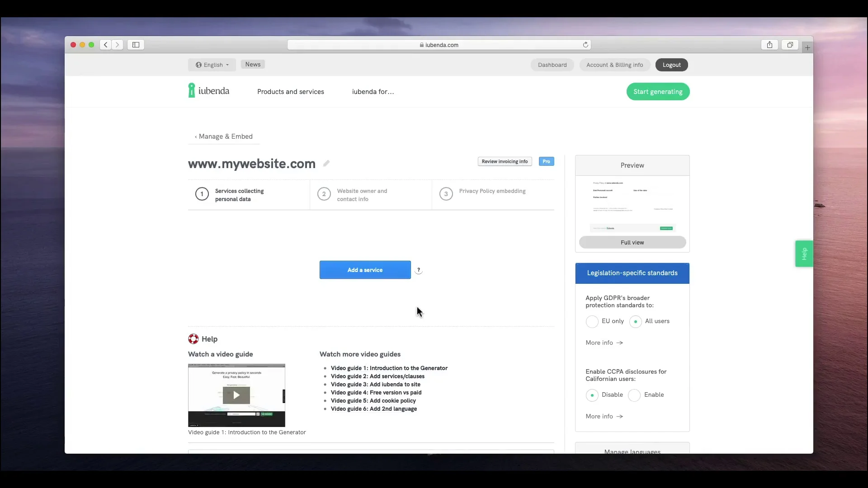Show all tabs overview icon

coord(790,45)
